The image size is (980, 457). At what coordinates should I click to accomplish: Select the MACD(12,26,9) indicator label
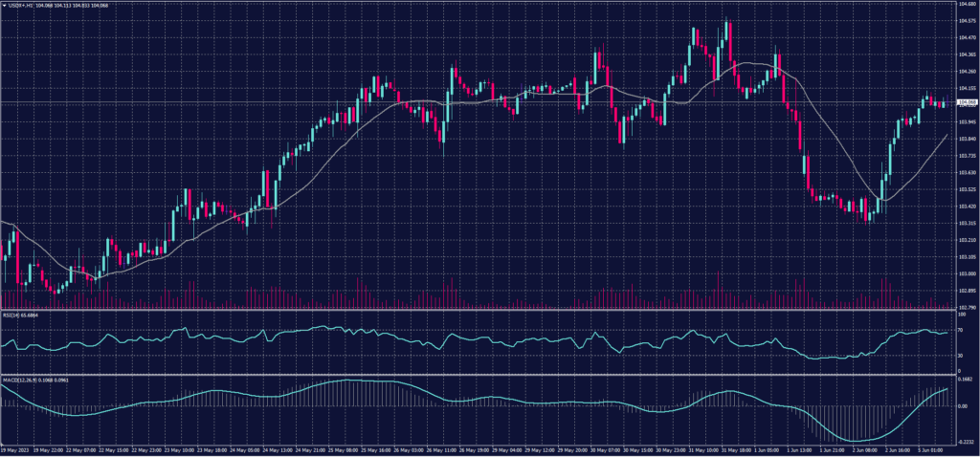tap(19, 381)
